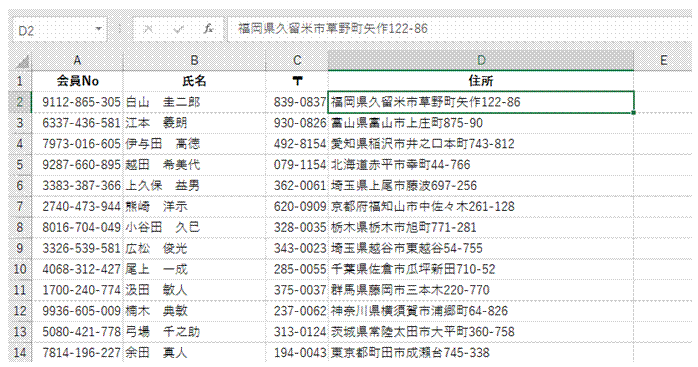Screen dimensions: 698x367
Task: Open the Name Box dropdown arrow
Action: pyautogui.click(x=99, y=29)
